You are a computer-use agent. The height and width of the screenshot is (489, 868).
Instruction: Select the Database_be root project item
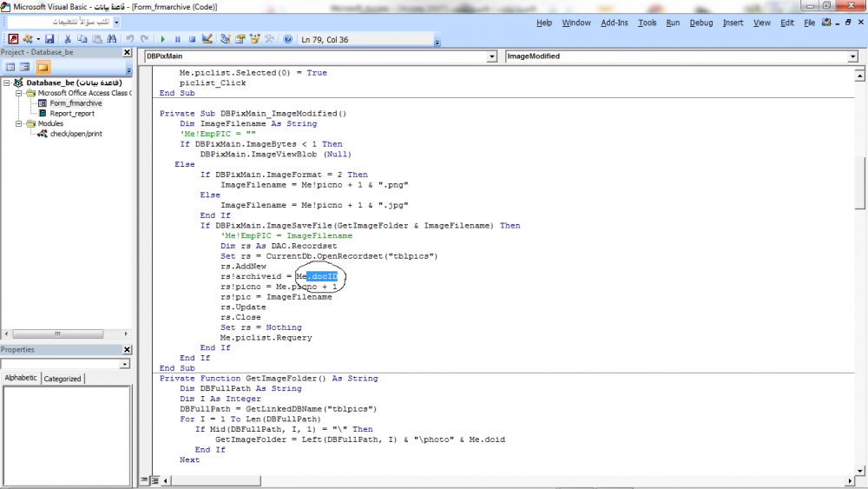(x=74, y=83)
